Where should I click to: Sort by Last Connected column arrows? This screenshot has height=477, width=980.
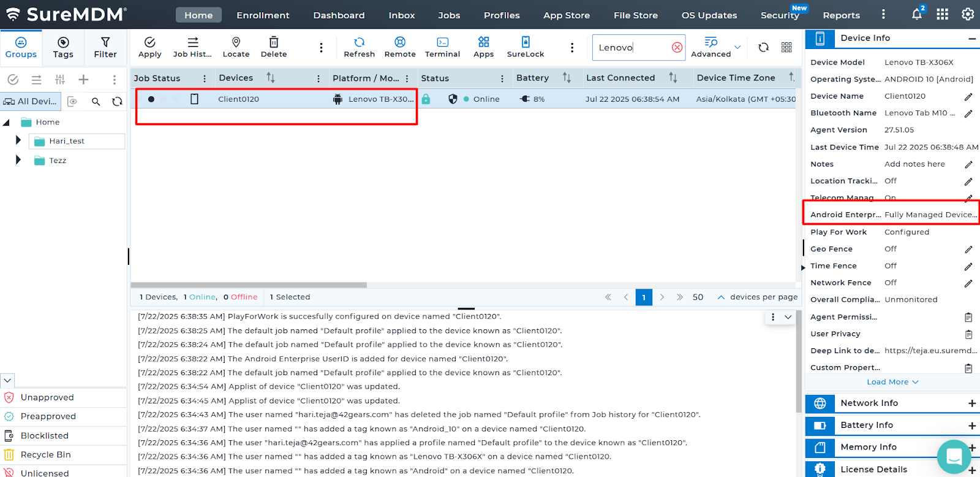(x=673, y=77)
